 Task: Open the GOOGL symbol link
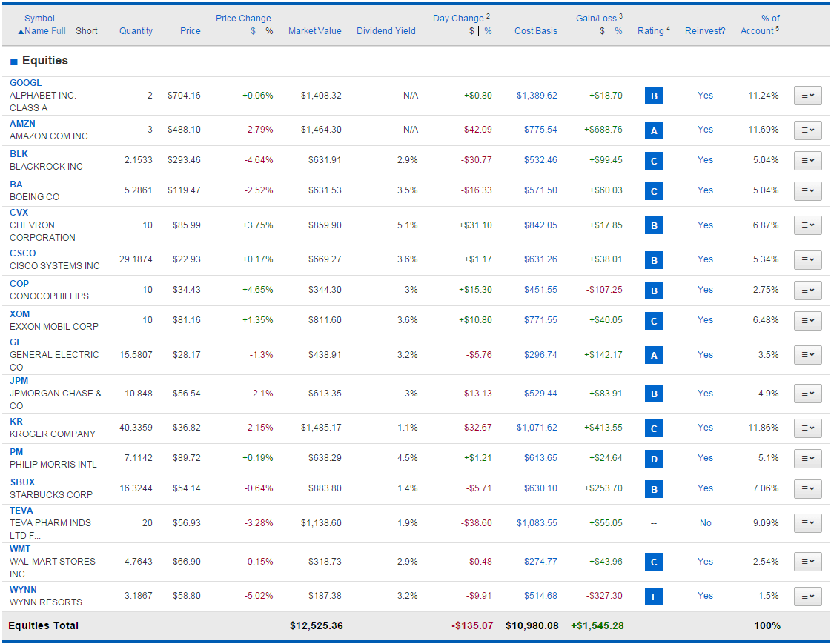[x=25, y=83]
